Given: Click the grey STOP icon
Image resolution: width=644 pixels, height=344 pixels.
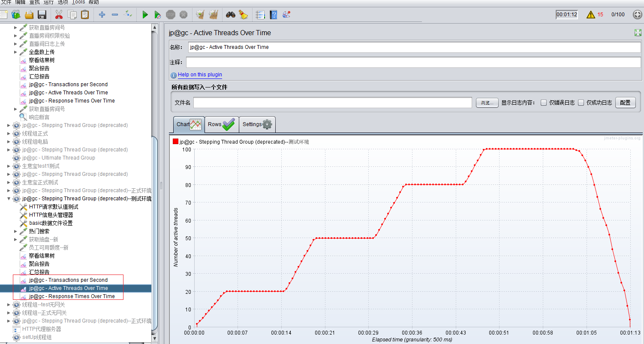Looking at the screenshot, I should click(x=171, y=15).
